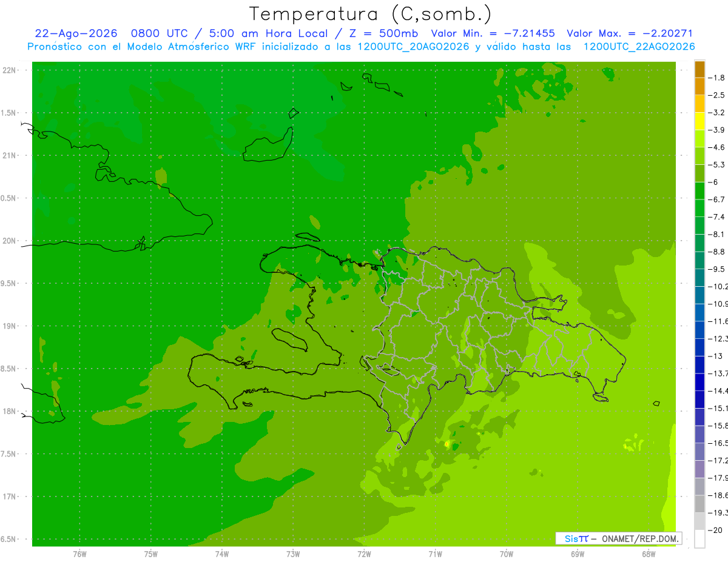Click the '-6.7' legend value
Screen dimensions: 728x562
tap(716, 199)
